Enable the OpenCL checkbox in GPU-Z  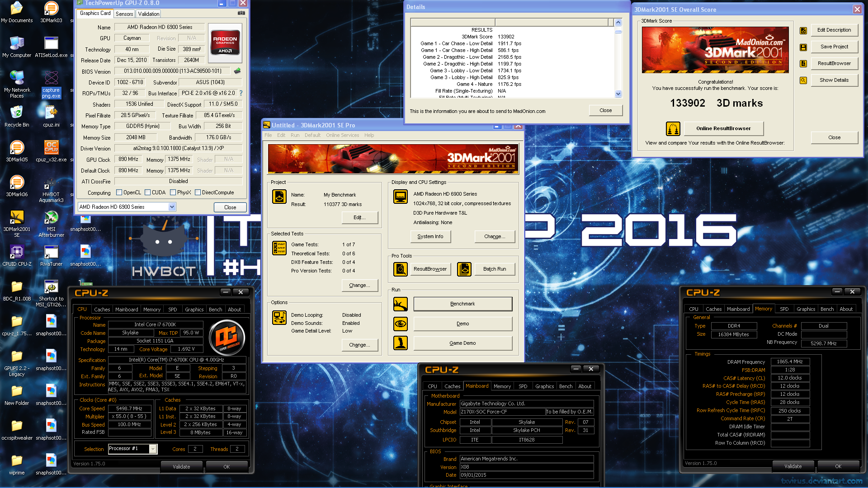(119, 192)
